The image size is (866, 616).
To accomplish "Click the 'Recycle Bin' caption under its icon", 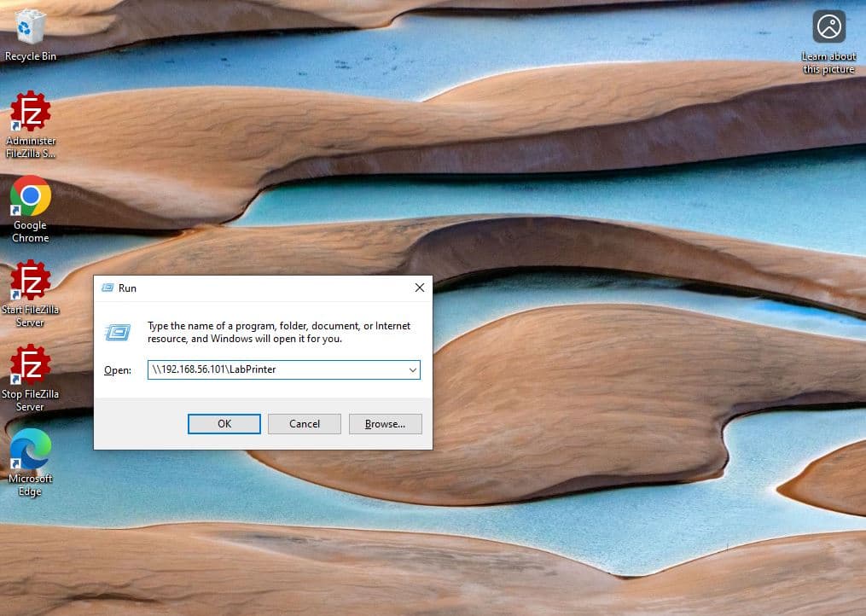I will click(31, 56).
